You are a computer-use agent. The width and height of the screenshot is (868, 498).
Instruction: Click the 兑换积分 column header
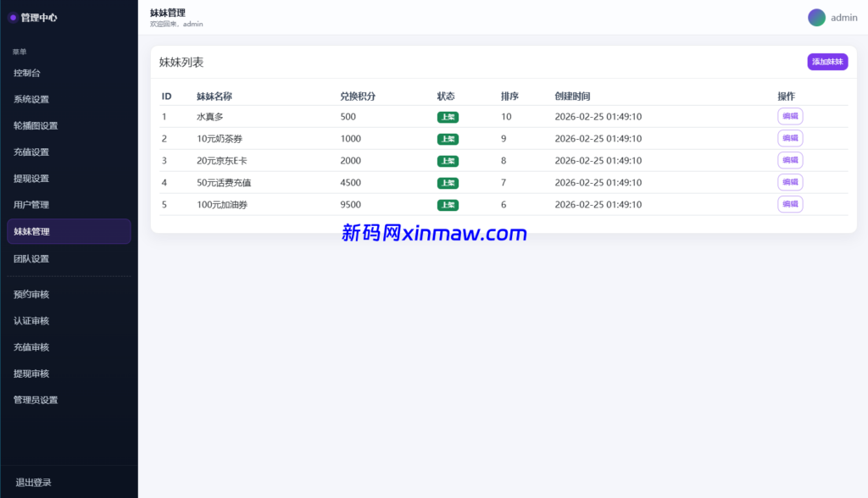click(358, 97)
